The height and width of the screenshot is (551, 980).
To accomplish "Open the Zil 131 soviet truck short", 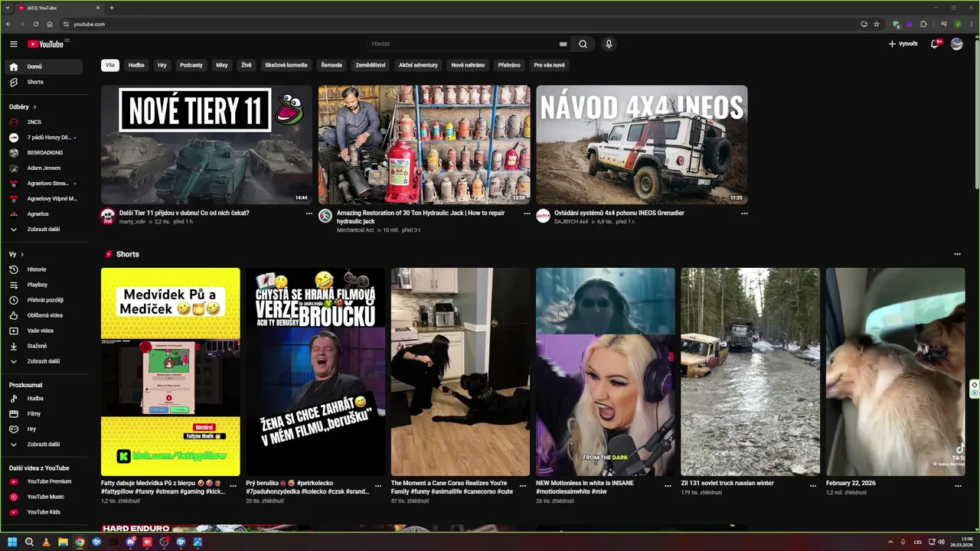I will tap(750, 372).
